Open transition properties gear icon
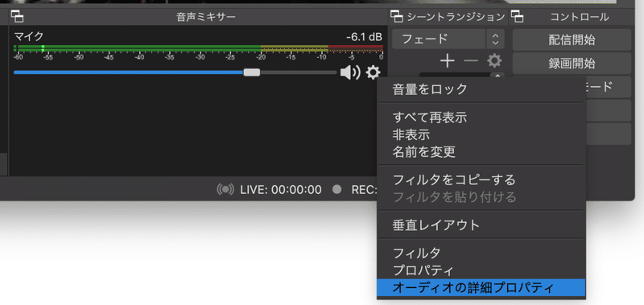 494,61
